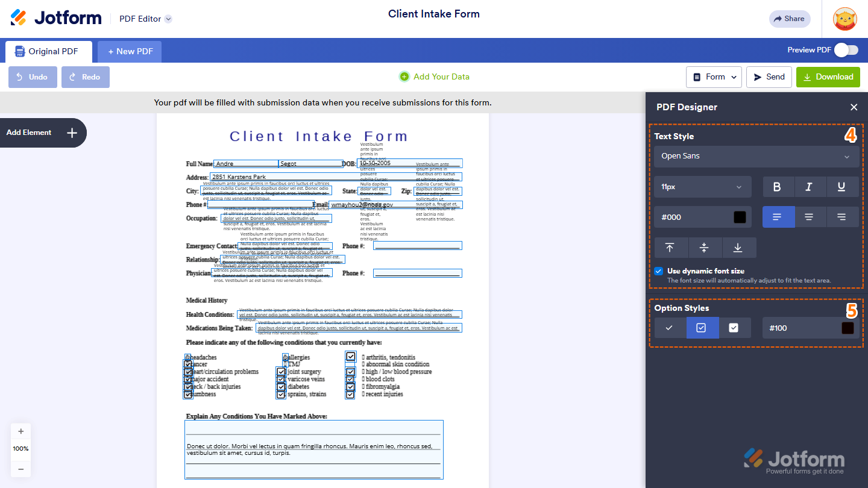
Task: Select the Segot last name field
Action: pos(310,163)
